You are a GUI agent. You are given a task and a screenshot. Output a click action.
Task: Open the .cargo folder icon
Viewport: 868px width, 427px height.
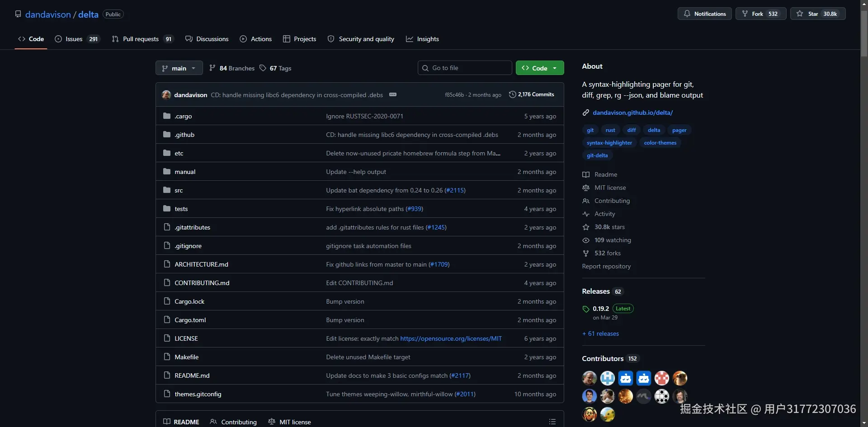click(x=167, y=116)
